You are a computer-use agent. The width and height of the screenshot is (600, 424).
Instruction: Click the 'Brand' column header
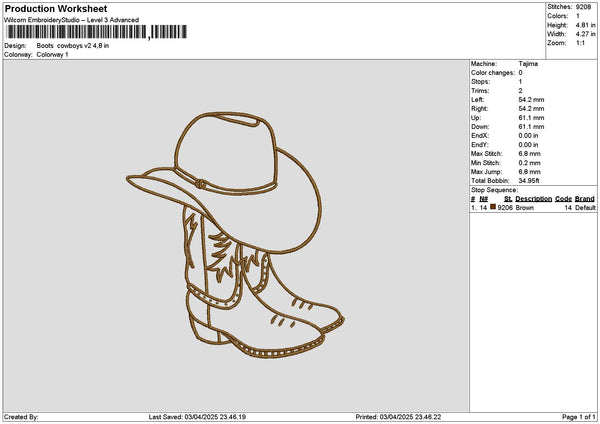[x=585, y=199]
